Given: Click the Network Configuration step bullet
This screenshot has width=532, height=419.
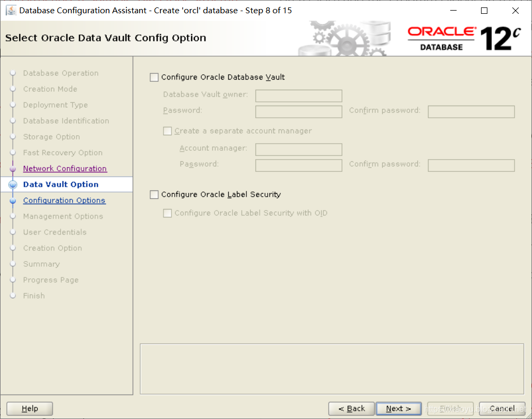Looking at the screenshot, I should pos(13,169).
